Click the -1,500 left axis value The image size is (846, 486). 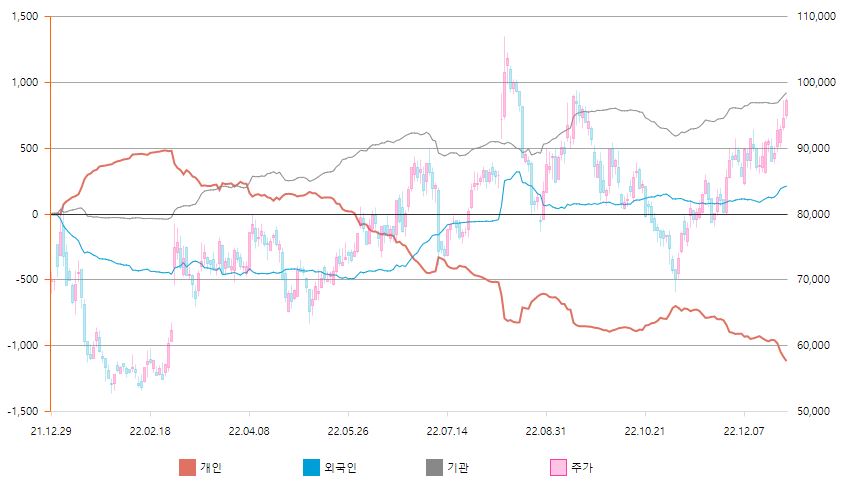click(21, 411)
